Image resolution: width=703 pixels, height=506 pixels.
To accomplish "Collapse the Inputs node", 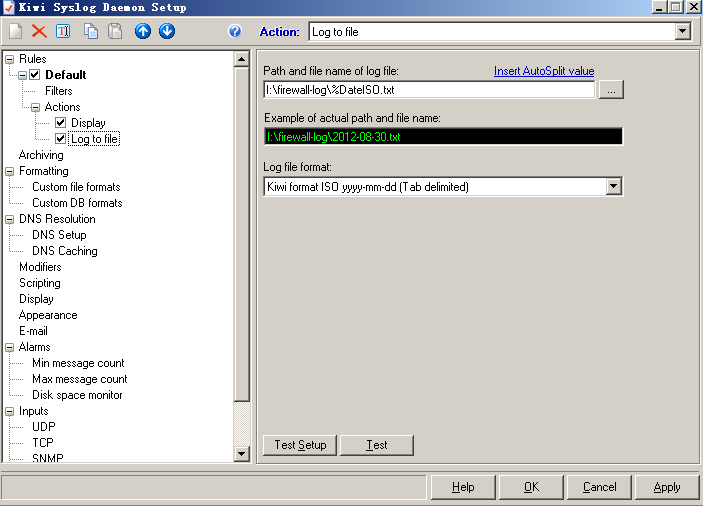I will click(x=9, y=411).
